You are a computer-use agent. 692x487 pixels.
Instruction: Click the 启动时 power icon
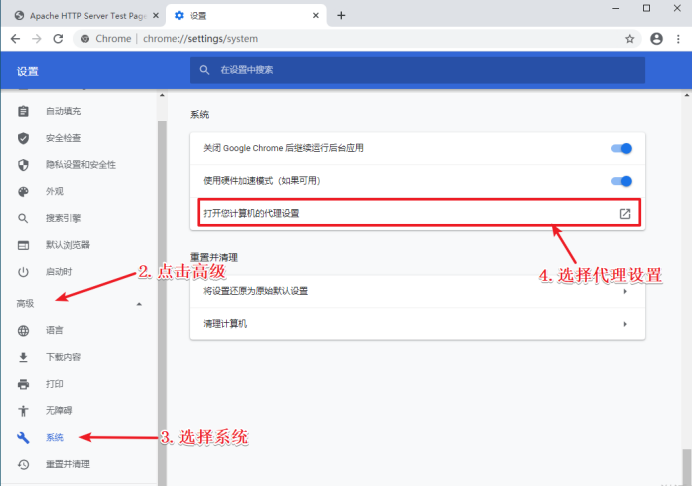point(23,272)
